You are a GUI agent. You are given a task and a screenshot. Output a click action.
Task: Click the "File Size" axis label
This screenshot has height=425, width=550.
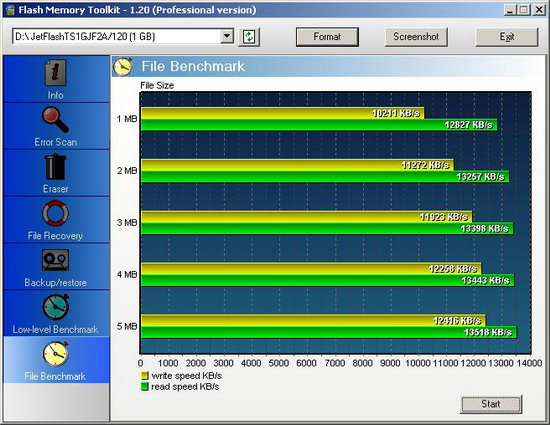point(157,86)
